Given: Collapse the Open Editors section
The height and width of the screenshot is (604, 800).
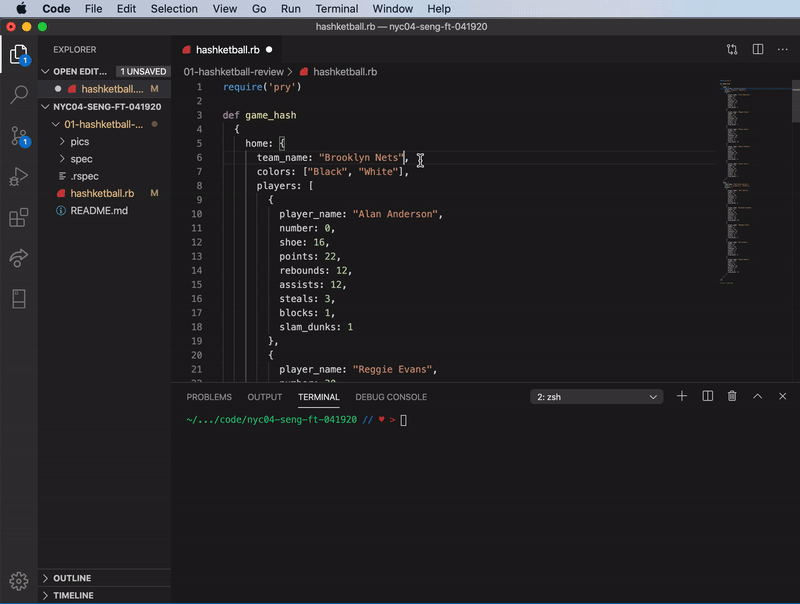Looking at the screenshot, I should (45, 71).
